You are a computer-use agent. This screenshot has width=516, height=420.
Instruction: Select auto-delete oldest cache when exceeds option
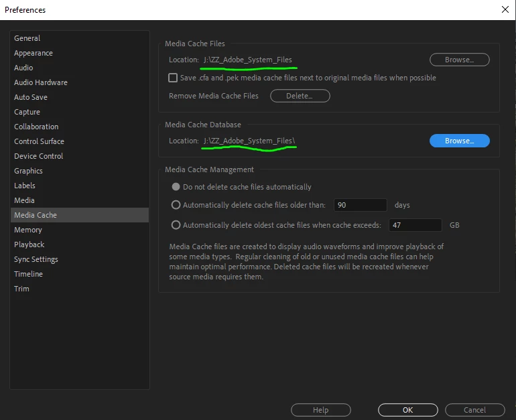(x=176, y=225)
